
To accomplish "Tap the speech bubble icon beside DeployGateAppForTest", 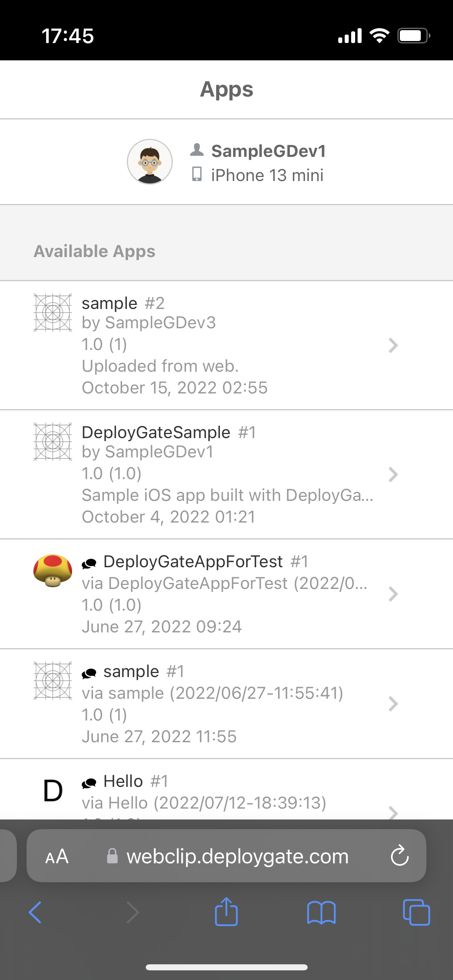I will pos(89,564).
